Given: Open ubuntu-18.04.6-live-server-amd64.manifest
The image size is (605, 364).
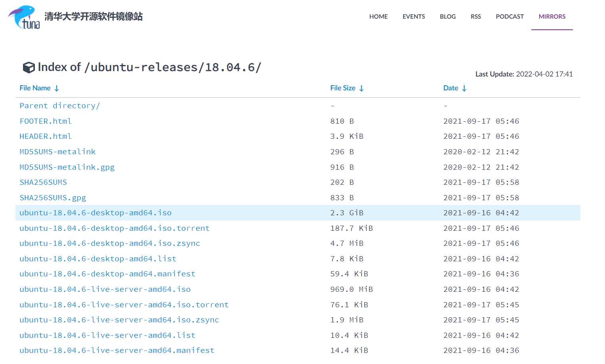Looking at the screenshot, I should pyautogui.click(x=117, y=351).
